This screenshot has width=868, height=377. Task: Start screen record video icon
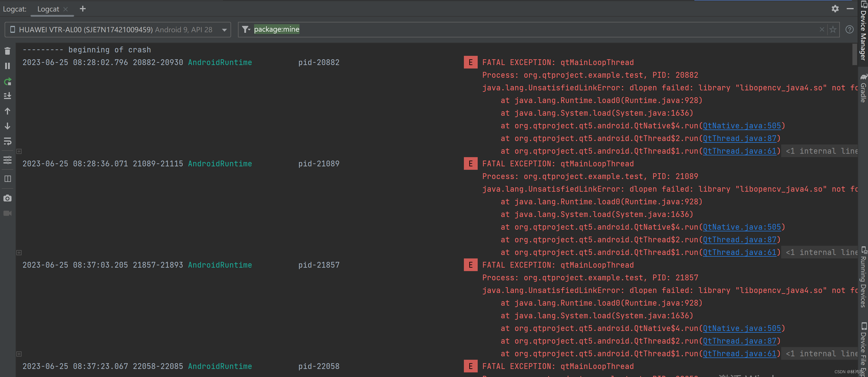pos(7,213)
